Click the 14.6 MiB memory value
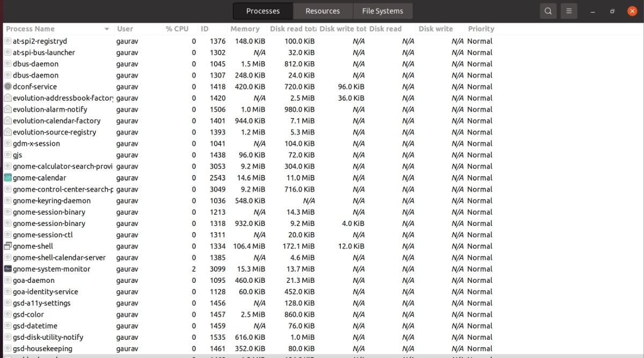This screenshot has width=644, height=358. (251, 178)
